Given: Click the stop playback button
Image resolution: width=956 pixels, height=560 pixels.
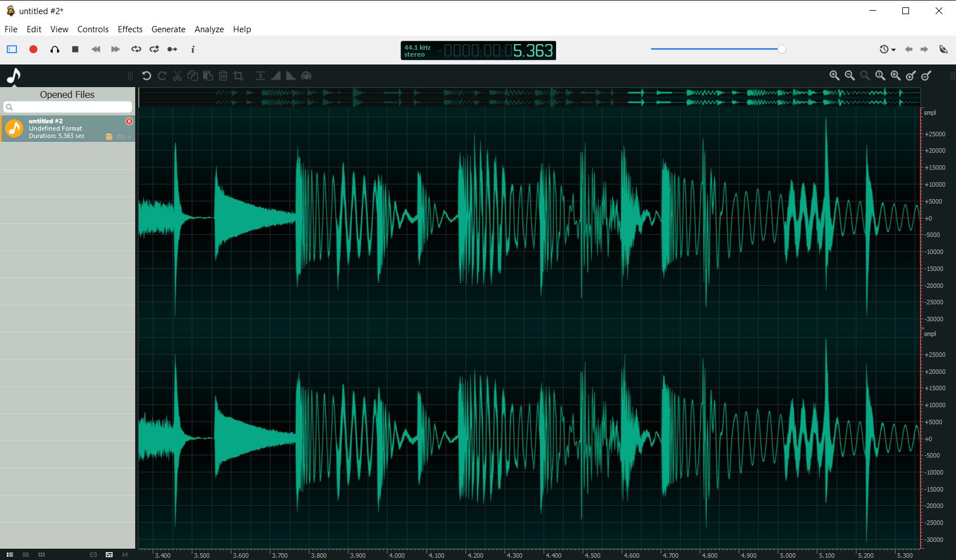Looking at the screenshot, I should (x=74, y=49).
